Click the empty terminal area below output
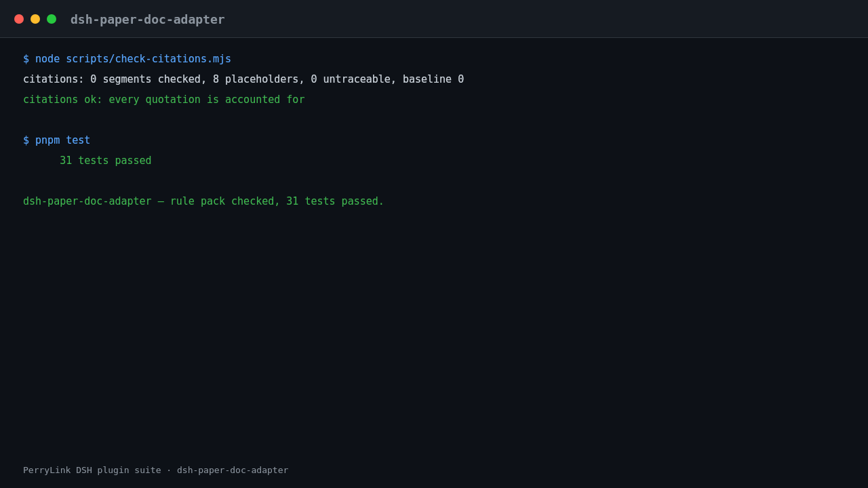 tap(434, 332)
